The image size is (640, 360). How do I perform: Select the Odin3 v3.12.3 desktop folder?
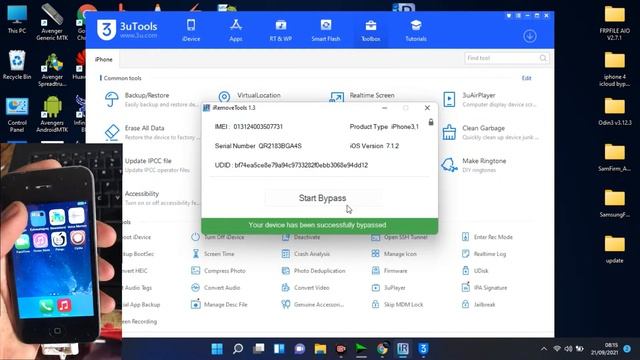(614, 111)
